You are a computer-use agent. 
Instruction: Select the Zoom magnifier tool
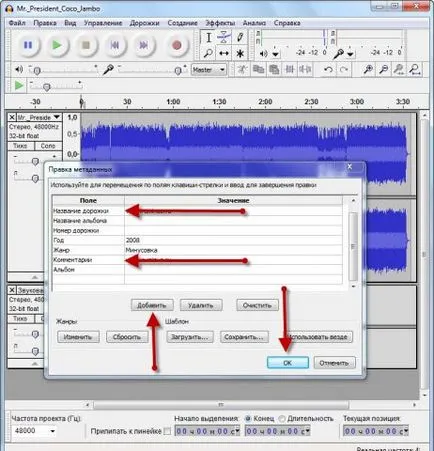click(208, 53)
